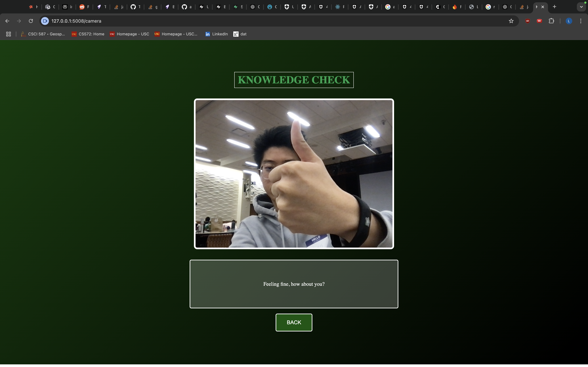The height and width of the screenshot is (367, 588).
Task: Click the camera permission icon in address bar
Action: 45,21
